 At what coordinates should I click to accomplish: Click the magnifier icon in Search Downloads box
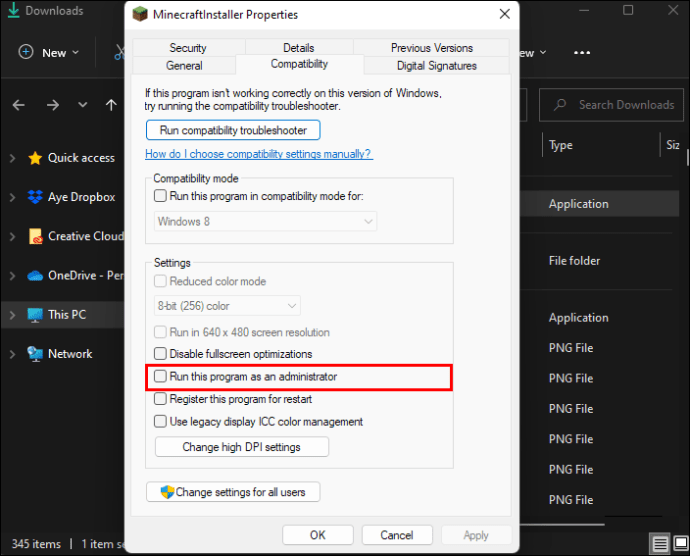[560, 105]
